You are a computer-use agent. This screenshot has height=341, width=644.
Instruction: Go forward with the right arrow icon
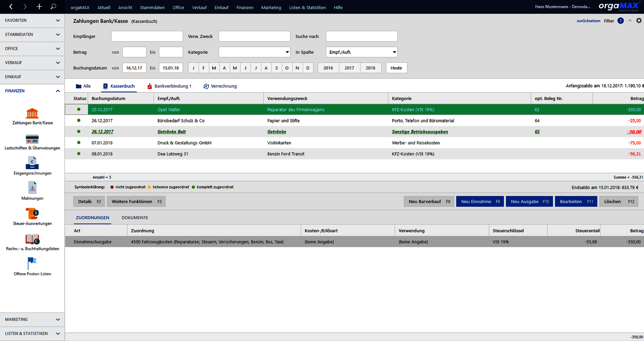pyautogui.click(x=25, y=7)
